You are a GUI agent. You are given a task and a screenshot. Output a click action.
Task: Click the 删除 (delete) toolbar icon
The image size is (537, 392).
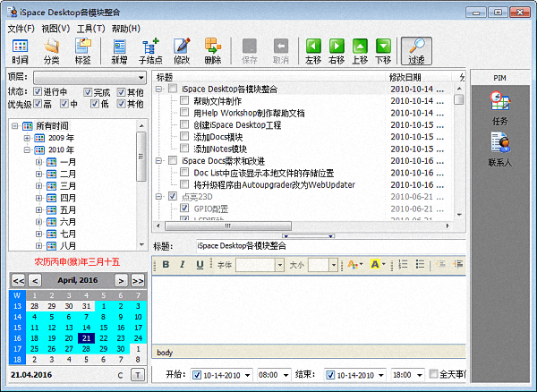[213, 51]
